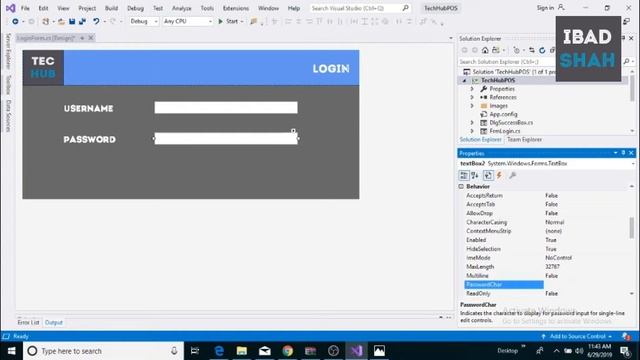Expand the Properties node in Solution Explorer
Screen dimensions: 640x360
(x=472, y=89)
